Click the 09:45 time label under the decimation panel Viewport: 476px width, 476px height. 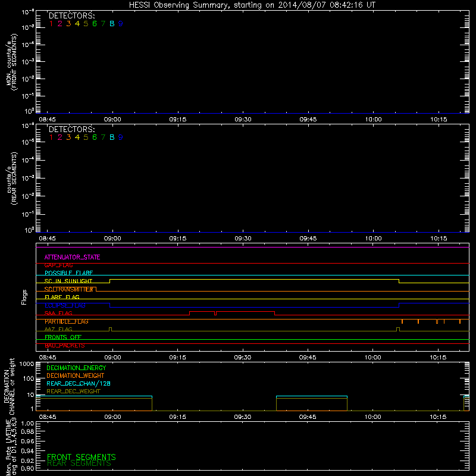[x=308, y=417]
